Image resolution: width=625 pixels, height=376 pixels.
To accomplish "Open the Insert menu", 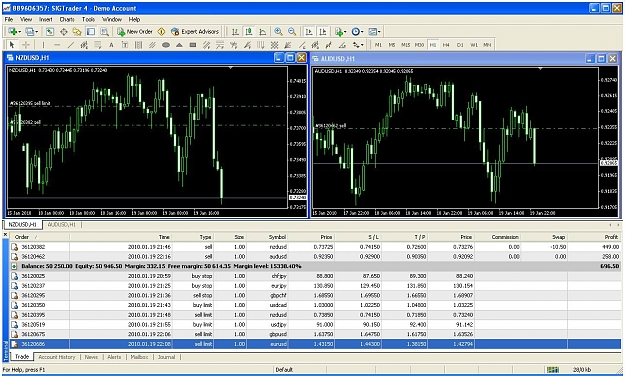I will 45,19.
